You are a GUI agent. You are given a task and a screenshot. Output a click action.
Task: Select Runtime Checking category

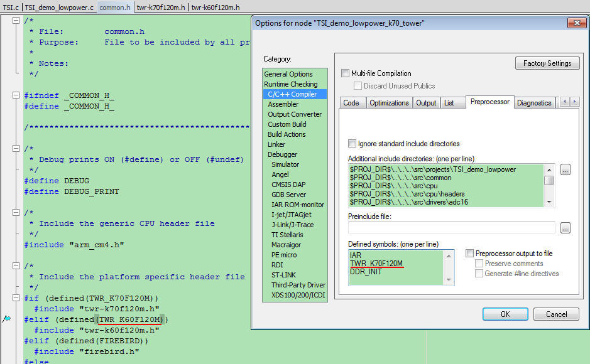(x=290, y=84)
